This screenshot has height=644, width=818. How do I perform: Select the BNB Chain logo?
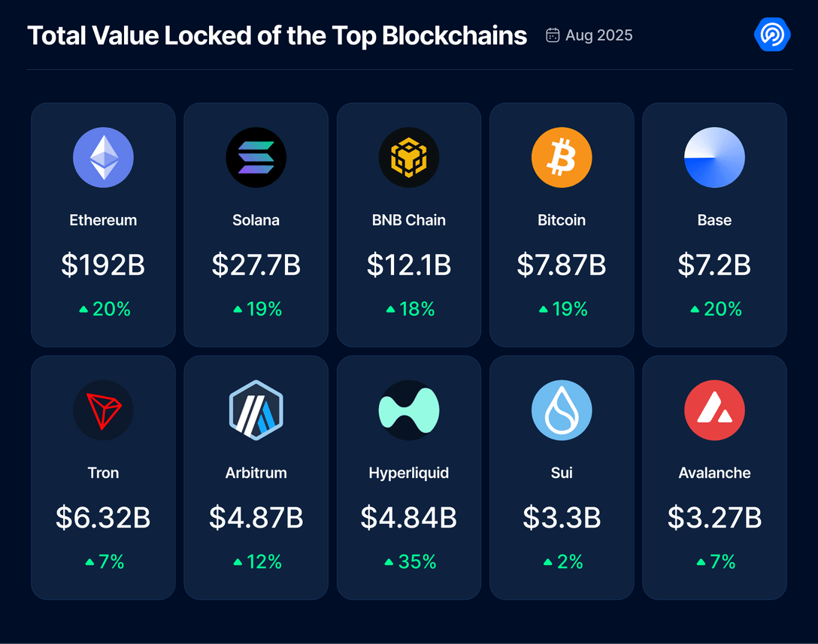(409, 158)
